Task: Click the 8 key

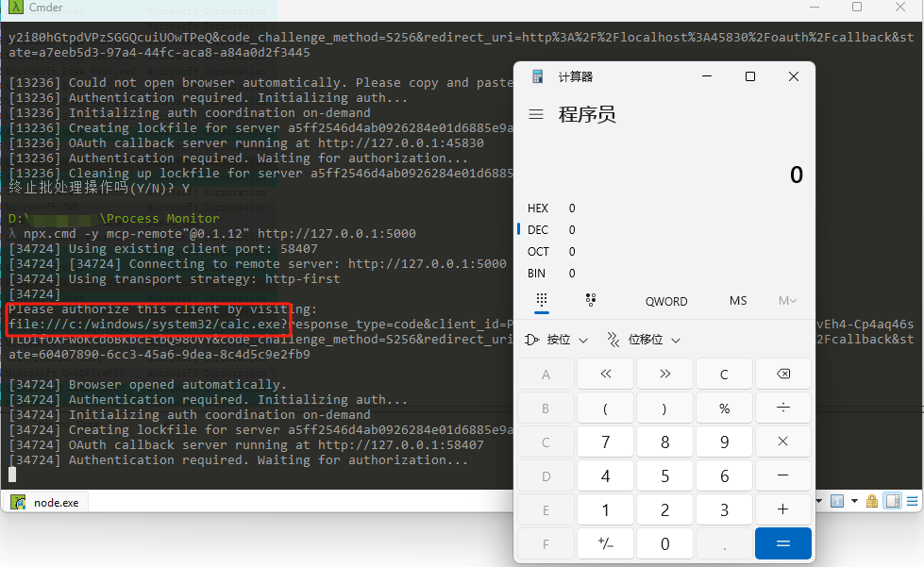Action: click(x=664, y=442)
